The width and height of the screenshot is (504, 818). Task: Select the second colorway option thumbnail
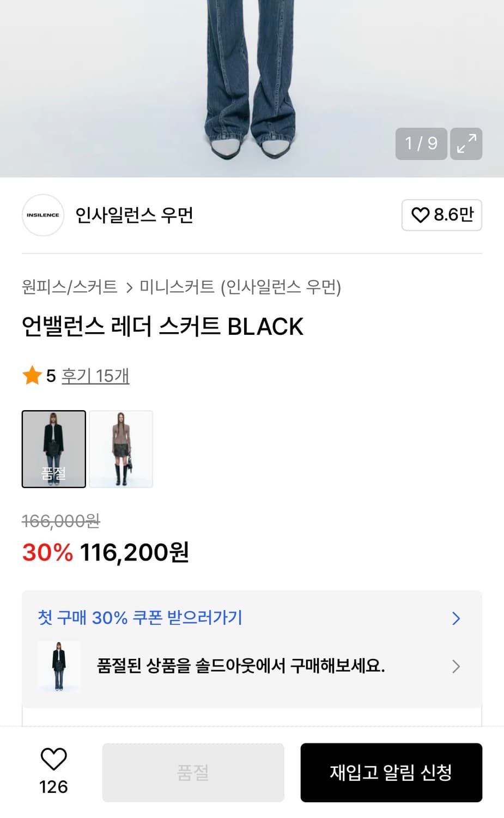(121, 449)
